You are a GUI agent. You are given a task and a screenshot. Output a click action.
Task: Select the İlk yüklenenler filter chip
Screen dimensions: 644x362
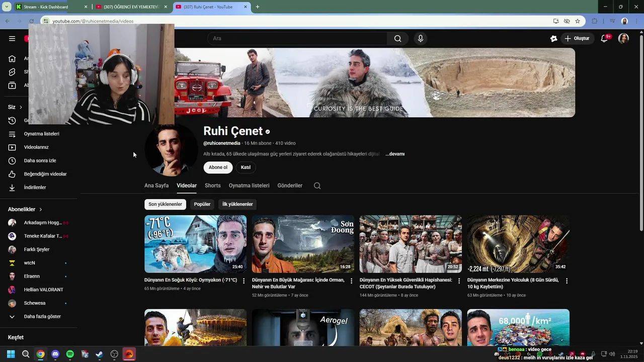click(x=237, y=204)
